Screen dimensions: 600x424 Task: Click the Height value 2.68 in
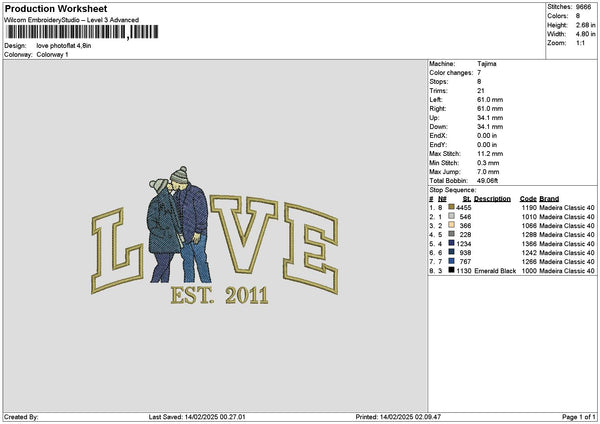pos(585,25)
